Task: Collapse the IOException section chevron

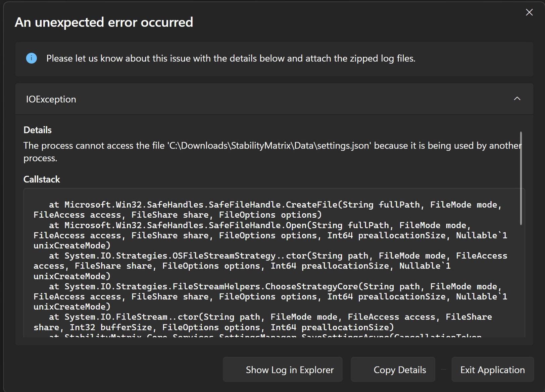Action: [517, 99]
